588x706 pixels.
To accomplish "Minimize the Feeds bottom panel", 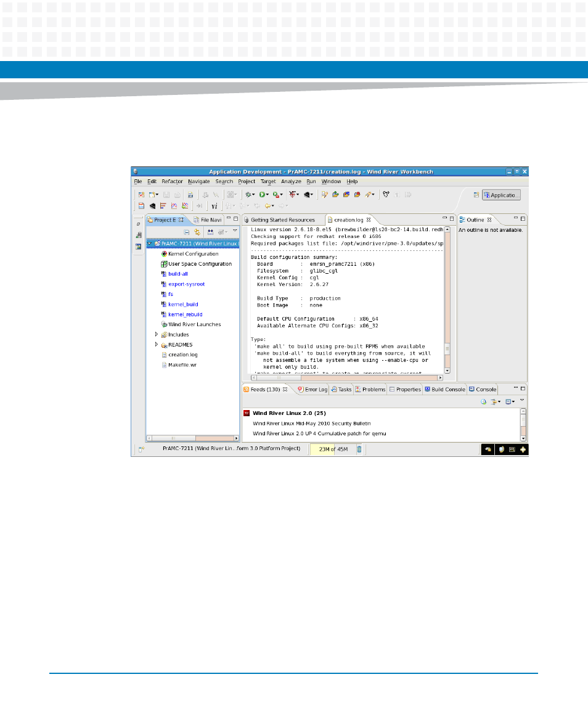I will click(x=515, y=388).
